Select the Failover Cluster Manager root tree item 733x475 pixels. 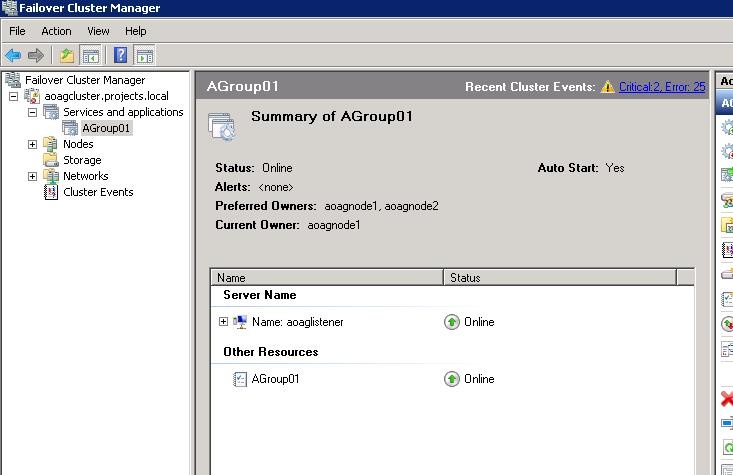pos(85,80)
